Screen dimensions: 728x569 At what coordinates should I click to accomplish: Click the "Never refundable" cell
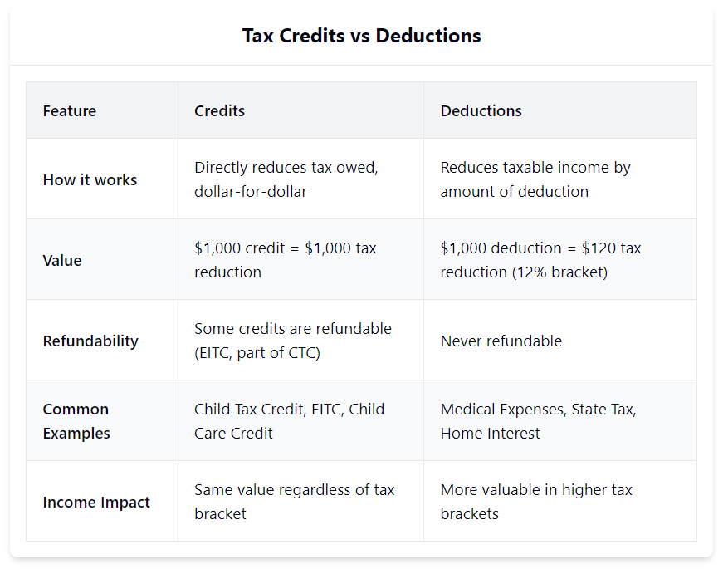coord(501,341)
